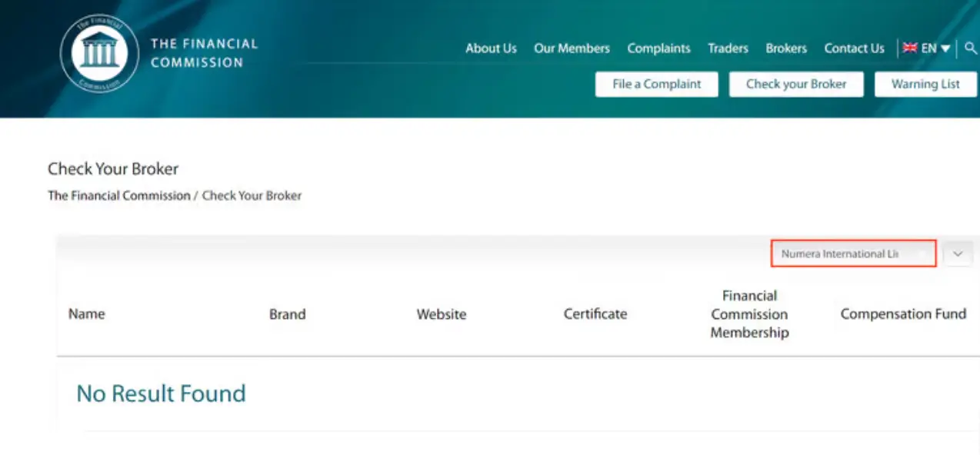
Task: Click the Check Your Broker page heading
Action: coord(113,168)
